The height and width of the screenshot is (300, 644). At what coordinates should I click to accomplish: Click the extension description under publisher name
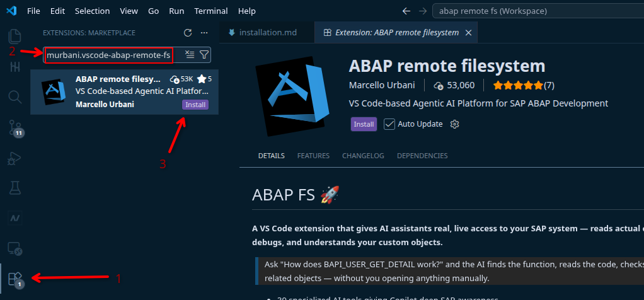click(478, 103)
